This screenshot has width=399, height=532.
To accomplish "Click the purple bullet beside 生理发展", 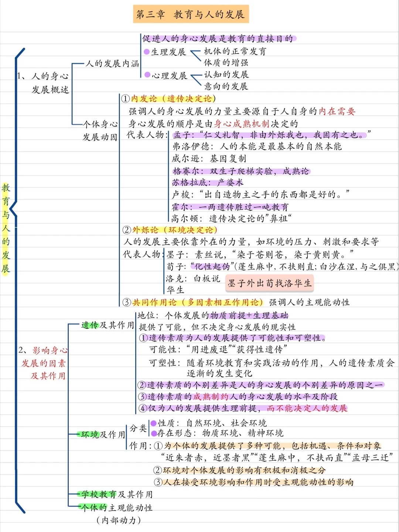I will [147, 52].
